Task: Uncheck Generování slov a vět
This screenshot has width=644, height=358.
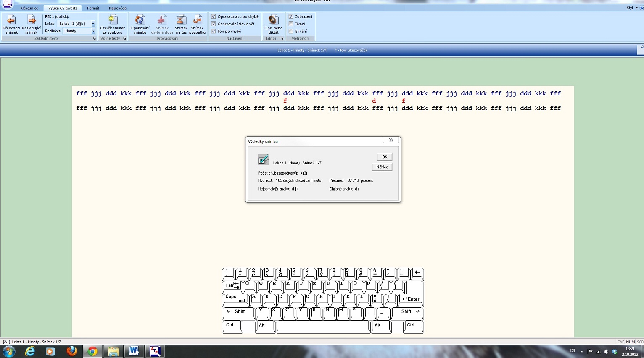Action: pyautogui.click(x=214, y=24)
